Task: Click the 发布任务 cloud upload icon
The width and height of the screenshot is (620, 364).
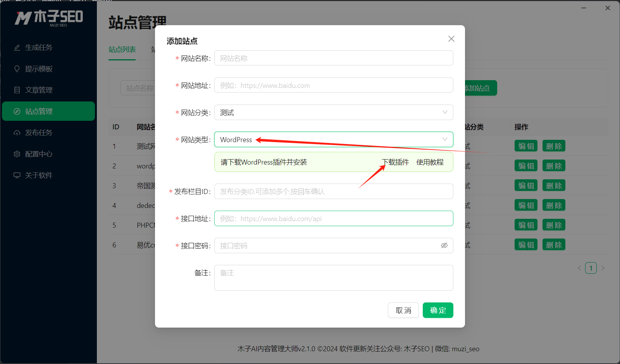Action: [x=17, y=133]
